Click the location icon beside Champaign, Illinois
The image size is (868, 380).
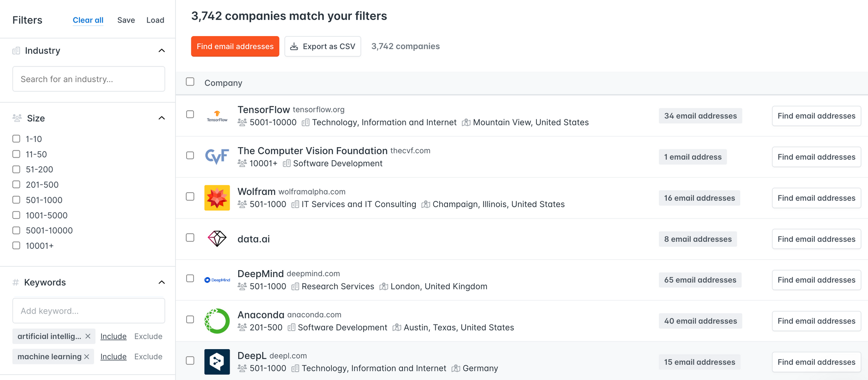tap(426, 205)
